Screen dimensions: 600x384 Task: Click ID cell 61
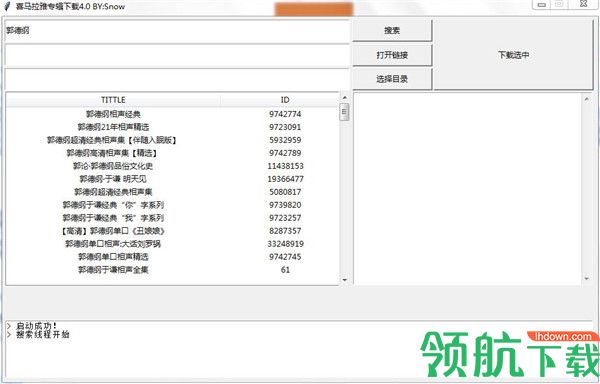pos(285,270)
